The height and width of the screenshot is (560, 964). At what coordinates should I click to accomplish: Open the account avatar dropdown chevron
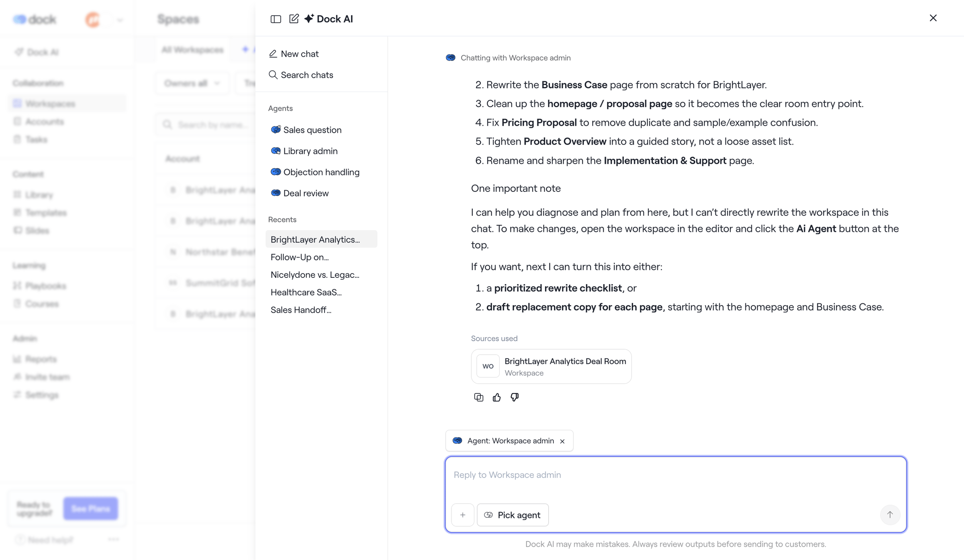[x=120, y=20]
